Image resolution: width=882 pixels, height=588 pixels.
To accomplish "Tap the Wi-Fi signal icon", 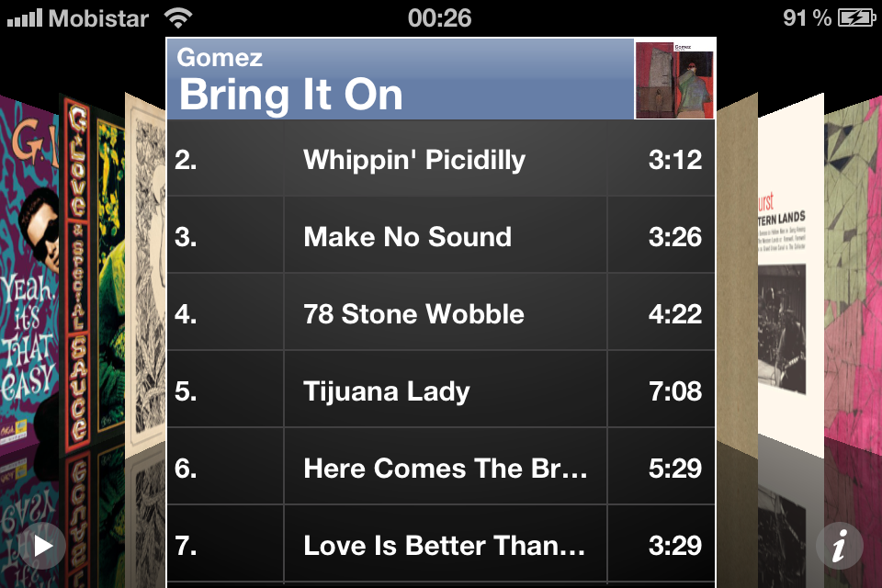I will click(x=178, y=17).
